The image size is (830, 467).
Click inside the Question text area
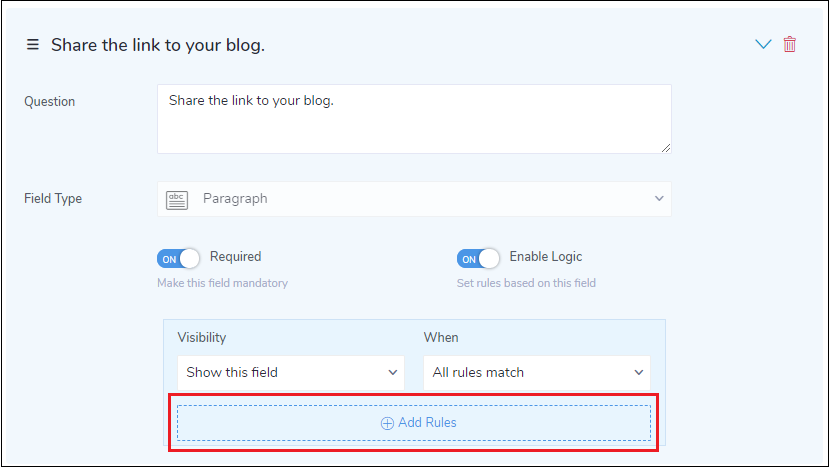(x=414, y=118)
